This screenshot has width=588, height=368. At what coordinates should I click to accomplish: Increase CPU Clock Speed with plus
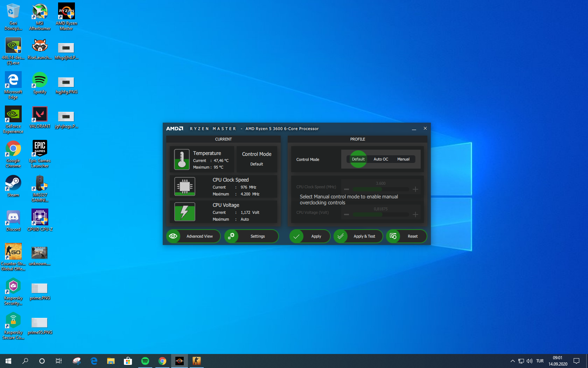[415, 189]
